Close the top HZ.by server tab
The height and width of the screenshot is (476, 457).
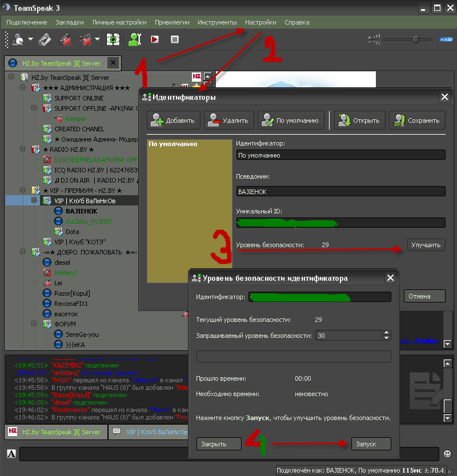point(113,63)
